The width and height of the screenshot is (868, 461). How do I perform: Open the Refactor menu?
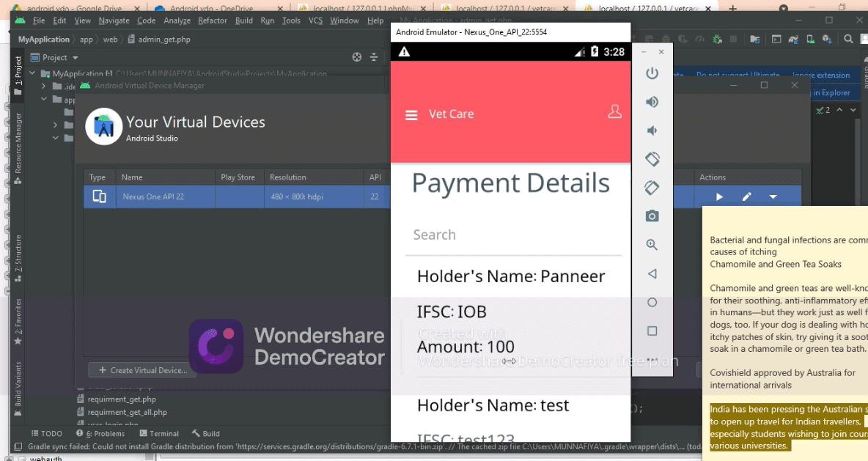[213, 21]
